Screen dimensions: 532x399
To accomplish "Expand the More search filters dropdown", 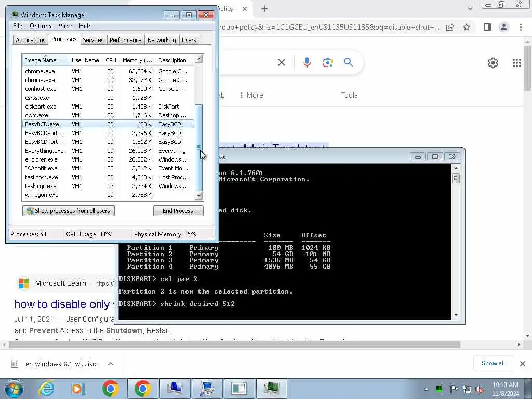I will (251, 95).
